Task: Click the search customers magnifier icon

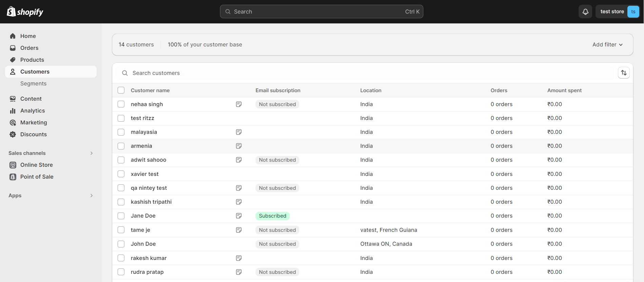Action: [125, 73]
